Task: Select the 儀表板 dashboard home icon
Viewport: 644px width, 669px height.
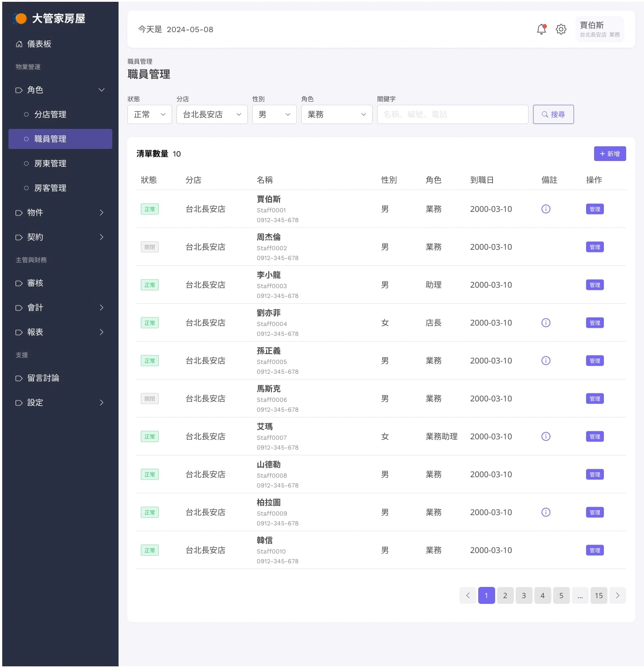Action: click(x=19, y=44)
